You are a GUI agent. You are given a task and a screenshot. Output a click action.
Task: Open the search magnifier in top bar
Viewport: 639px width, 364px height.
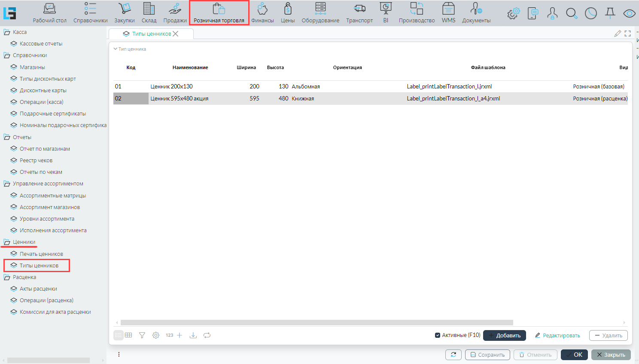pyautogui.click(x=572, y=13)
